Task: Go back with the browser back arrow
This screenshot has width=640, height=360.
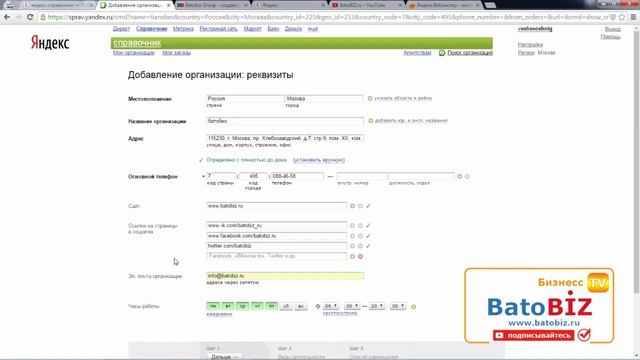Action: pos(7,17)
